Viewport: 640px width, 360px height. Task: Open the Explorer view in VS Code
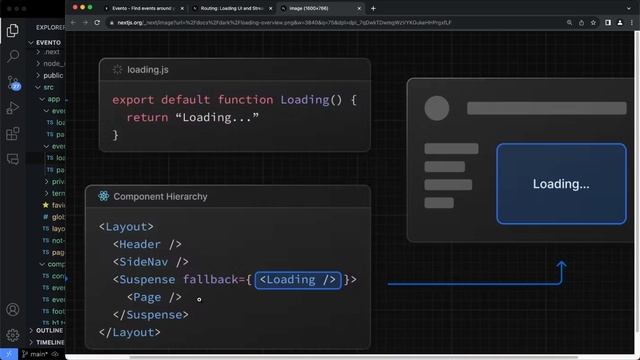coord(13,30)
